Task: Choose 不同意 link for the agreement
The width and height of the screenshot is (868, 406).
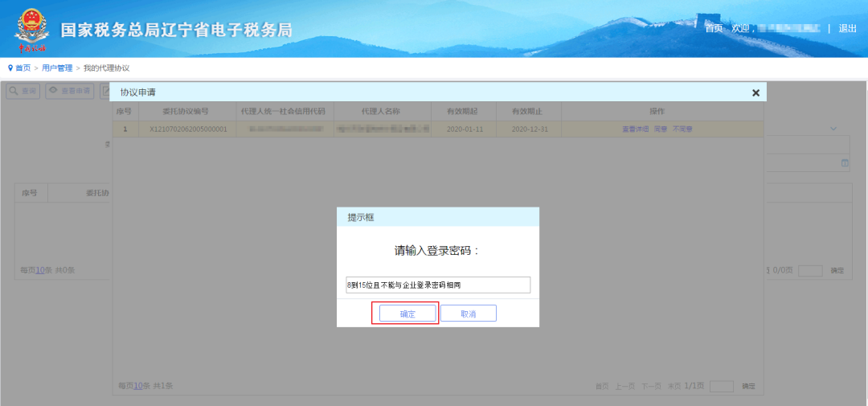Action: pos(682,129)
